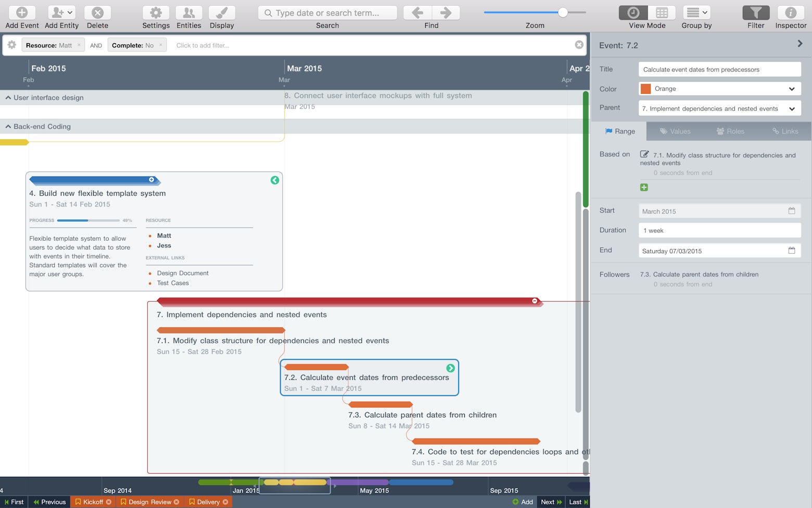Click the Add Event icon

21,12
